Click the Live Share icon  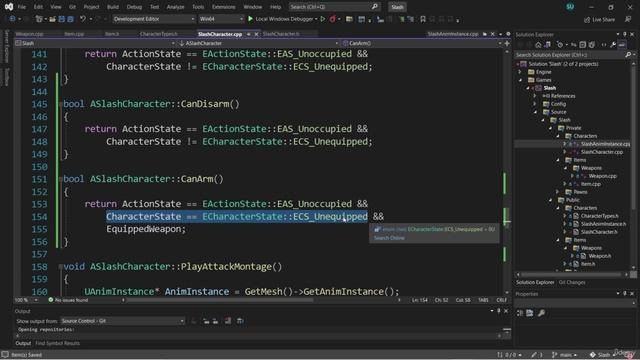click(600, 19)
